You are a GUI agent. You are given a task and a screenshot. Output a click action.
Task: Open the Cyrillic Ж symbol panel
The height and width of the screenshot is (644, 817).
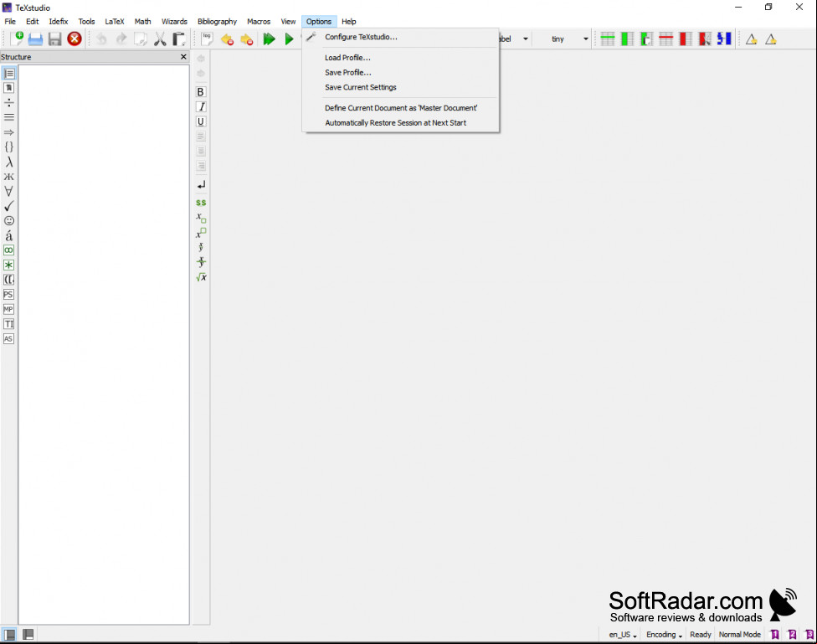tap(9, 177)
